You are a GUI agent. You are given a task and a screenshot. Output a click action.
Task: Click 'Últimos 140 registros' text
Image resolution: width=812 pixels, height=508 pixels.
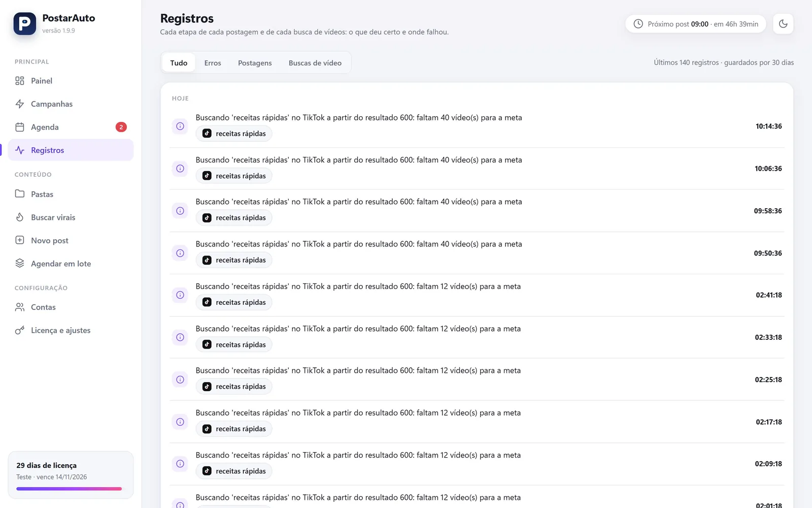[686, 62]
